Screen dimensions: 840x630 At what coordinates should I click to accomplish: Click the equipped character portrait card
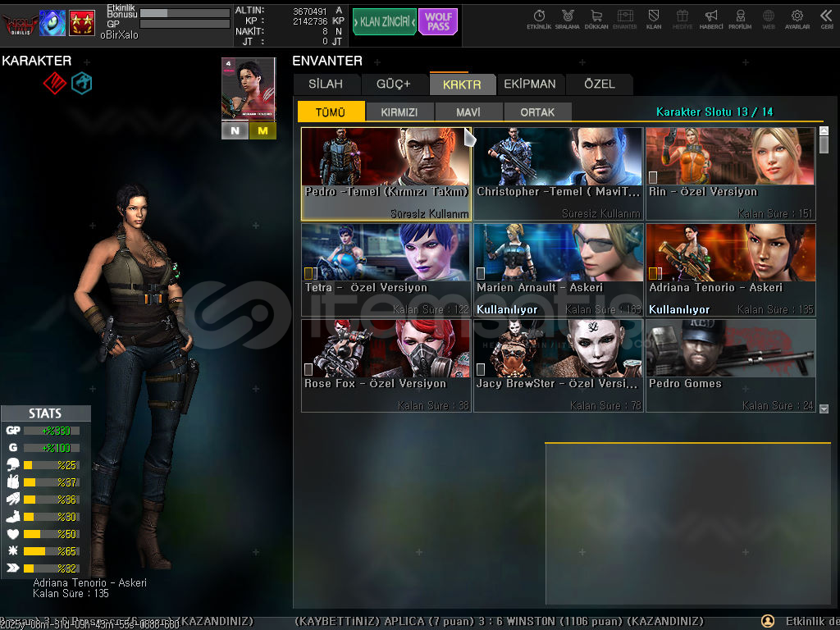coord(249,89)
